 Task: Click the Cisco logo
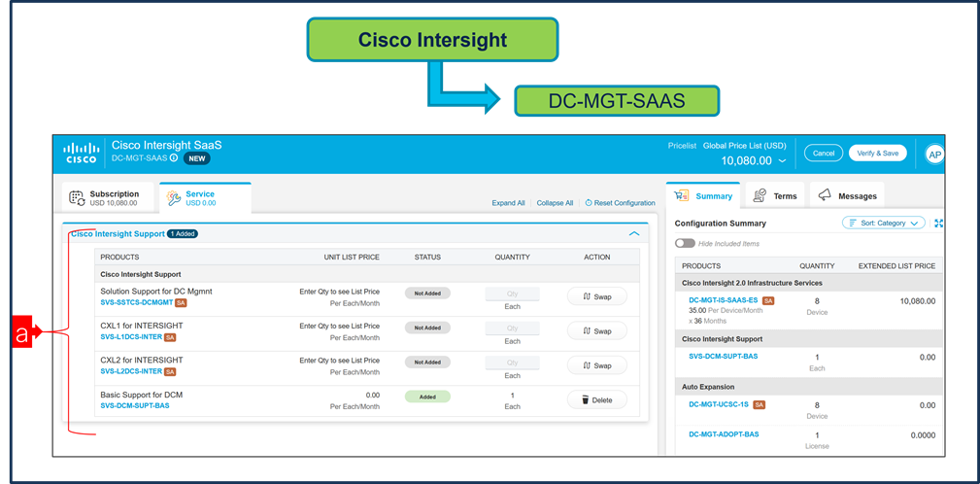(x=82, y=154)
